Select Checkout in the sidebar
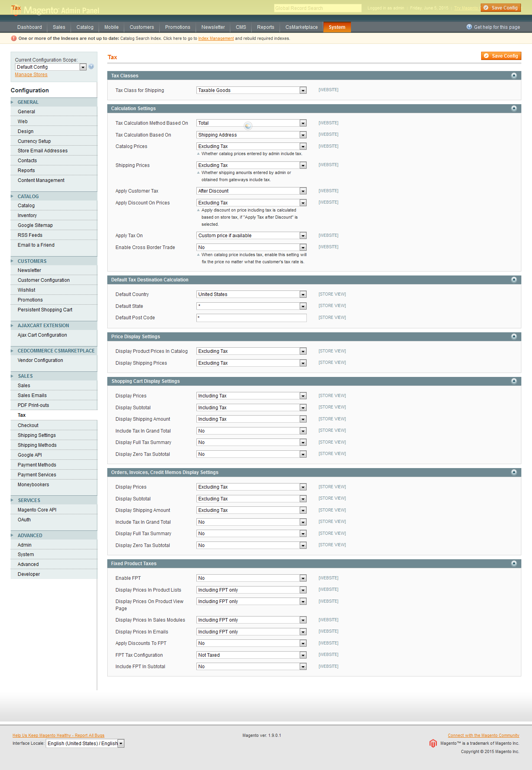 (x=54, y=425)
